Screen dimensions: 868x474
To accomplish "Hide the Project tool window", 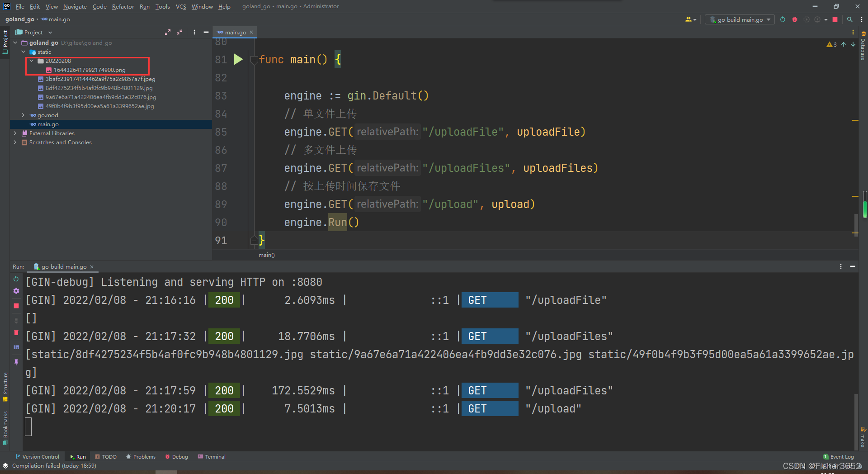I will coord(206,32).
